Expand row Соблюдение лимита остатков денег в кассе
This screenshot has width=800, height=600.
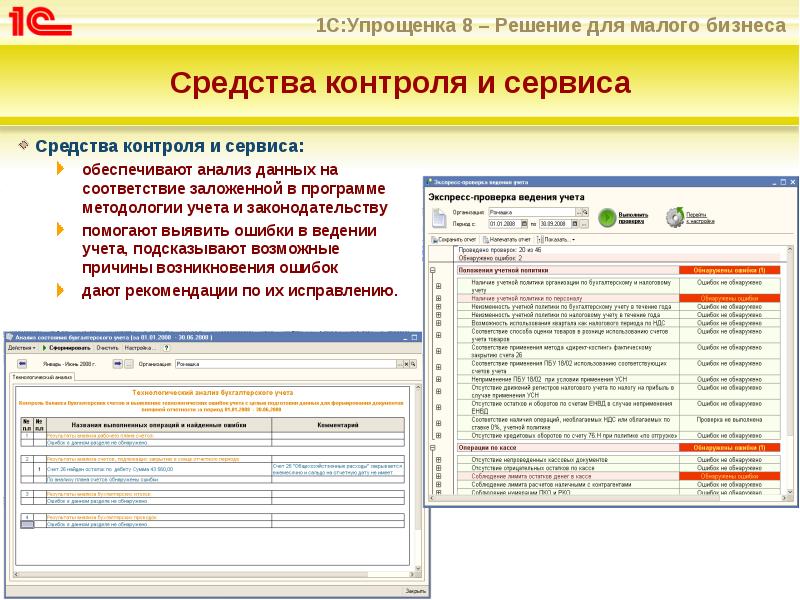coord(438,476)
